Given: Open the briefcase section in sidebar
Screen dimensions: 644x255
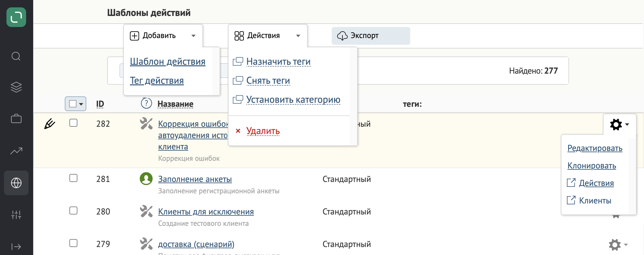Looking at the screenshot, I should pyautogui.click(x=16, y=119).
